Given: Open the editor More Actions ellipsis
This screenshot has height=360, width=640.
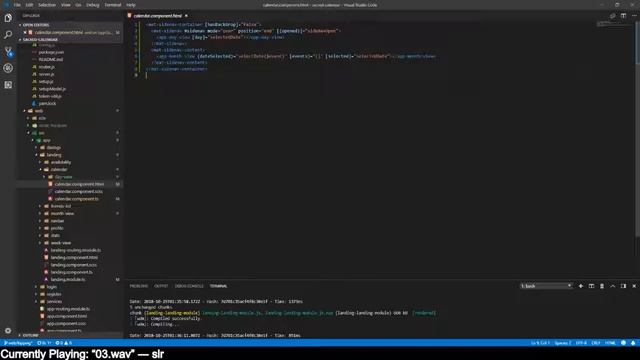Looking at the screenshot, I should click(x=634, y=16).
